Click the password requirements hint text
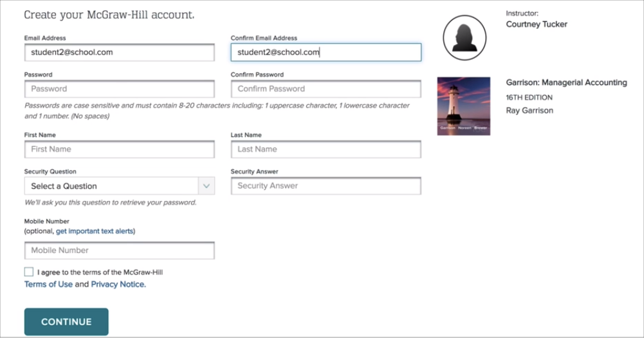Screen dimensions: 644x338 [217, 111]
